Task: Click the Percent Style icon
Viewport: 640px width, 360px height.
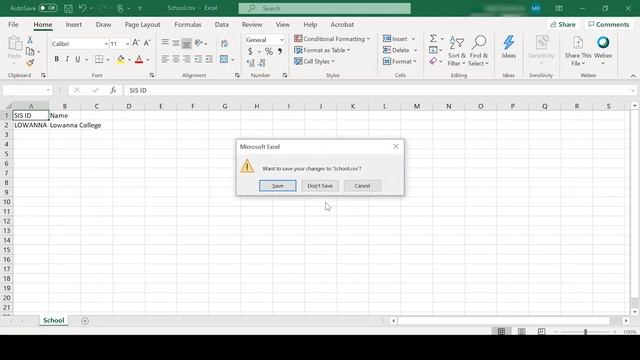Action: coord(269,51)
